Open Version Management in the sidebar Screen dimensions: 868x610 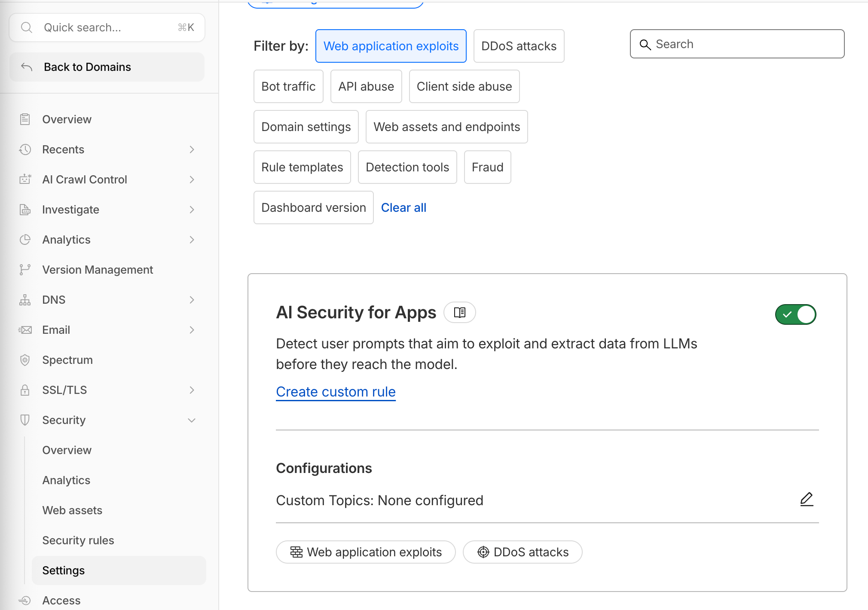point(107,270)
